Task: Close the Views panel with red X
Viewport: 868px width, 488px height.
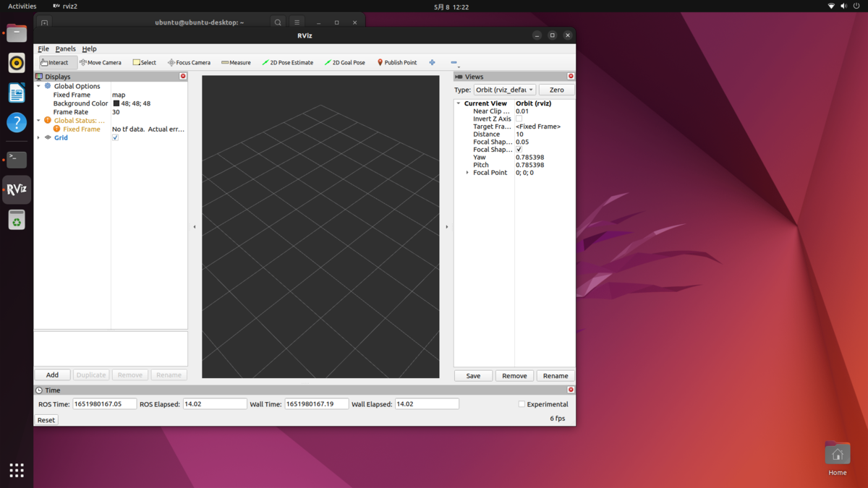Action: click(571, 76)
